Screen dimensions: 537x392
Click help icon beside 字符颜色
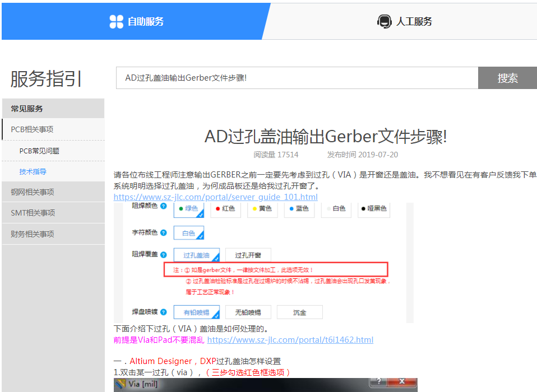tap(164, 232)
